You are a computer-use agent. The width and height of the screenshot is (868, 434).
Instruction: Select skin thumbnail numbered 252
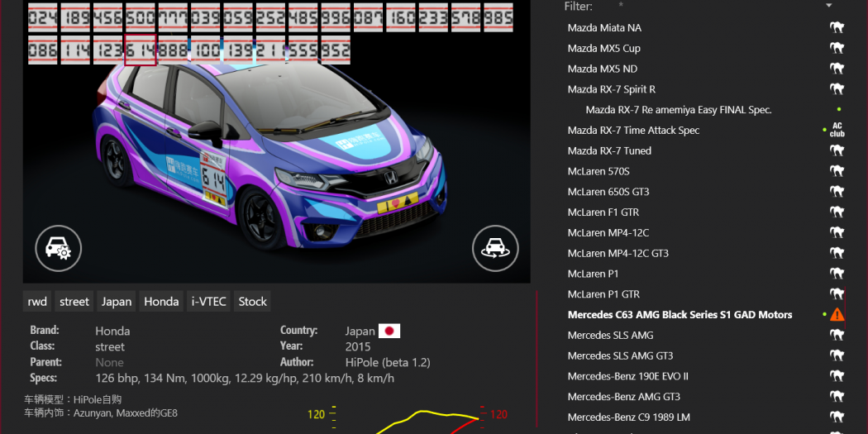point(270,17)
